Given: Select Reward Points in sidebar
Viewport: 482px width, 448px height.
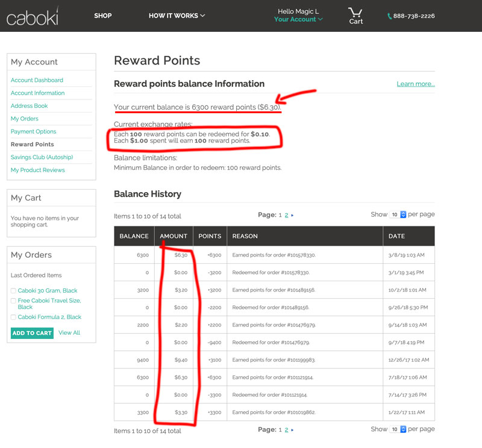Looking at the screenshot, I should pyautogui.click(x=33, y=145).
